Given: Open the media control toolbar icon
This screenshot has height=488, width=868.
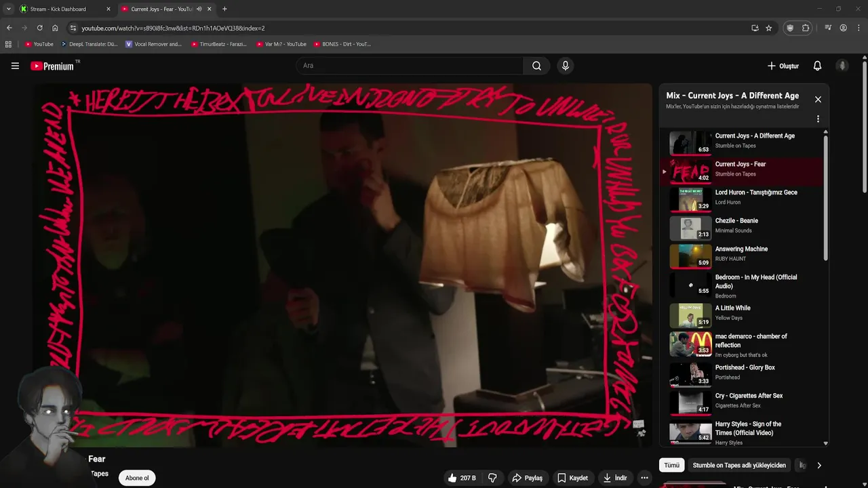Looking at the screenshot, I should pos(828,28).
